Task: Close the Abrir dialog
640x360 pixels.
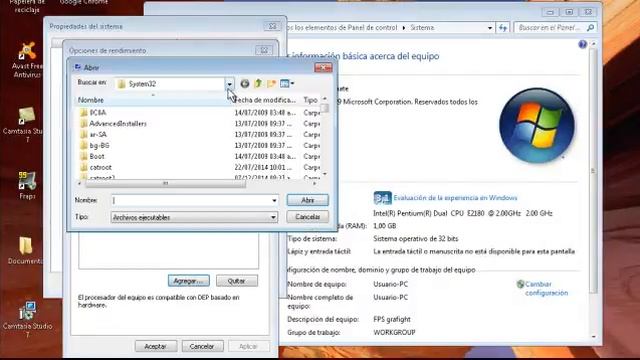Action: point(323,67)
